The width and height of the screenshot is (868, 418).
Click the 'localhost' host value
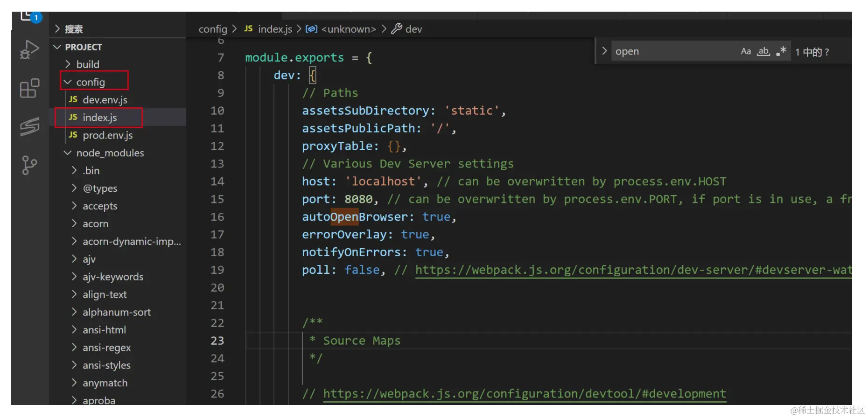383,181
